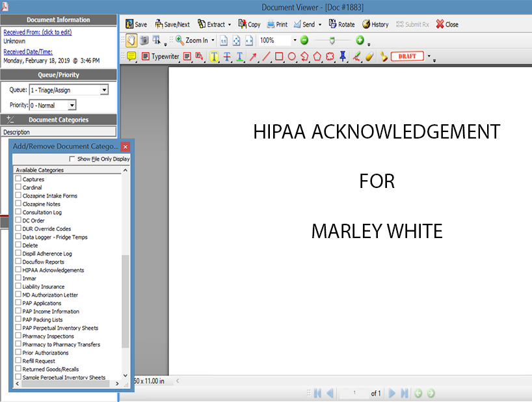Choose the red arrow drawing tool
This screenshot has width=532, height=402.
[253, 57]
